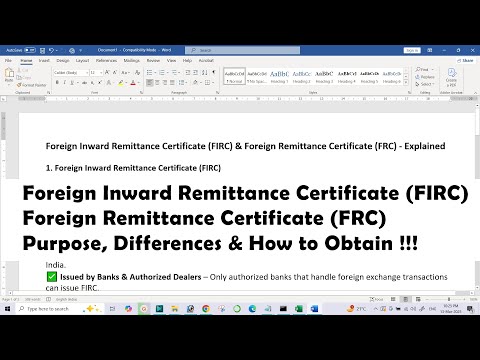Switch to the Review tab
This screenshot has width=480, height=360.
coord(153,60)
